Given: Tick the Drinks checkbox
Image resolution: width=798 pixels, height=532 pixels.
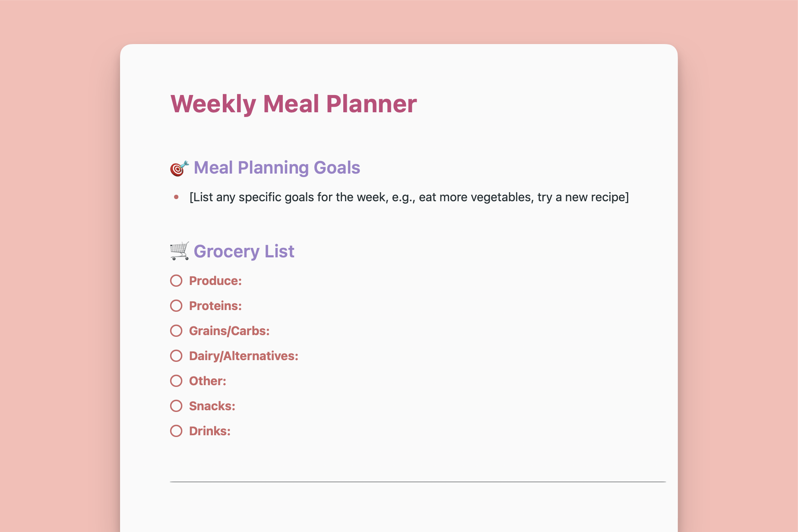Looking at the screenshot, I should click(176, 431).
